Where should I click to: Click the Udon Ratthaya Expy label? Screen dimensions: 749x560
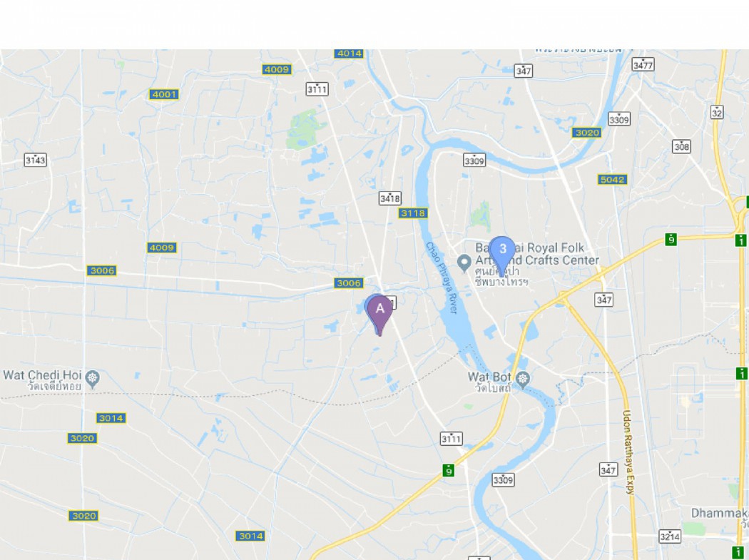[628, 452]
